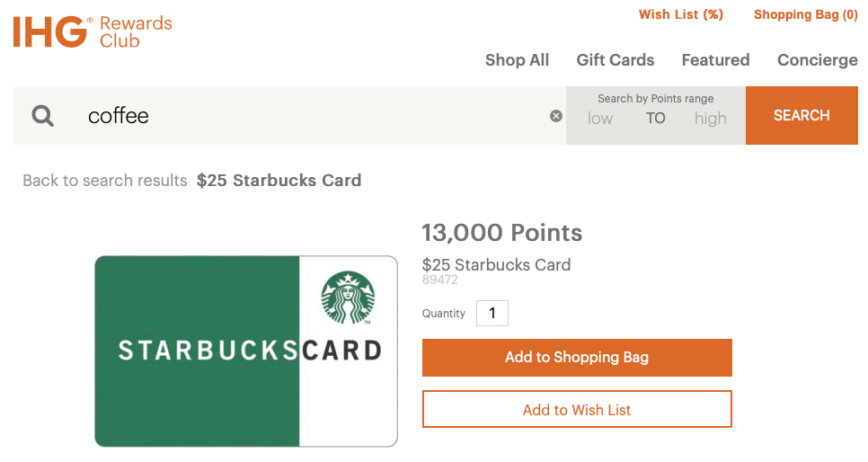
Task: Select the Featured menu item
Action: [x=715, y=60]
